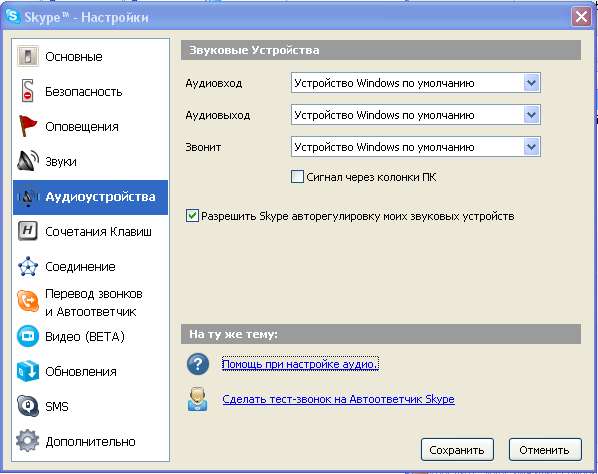Click the Сохранить button
Viewport: 598px width, 474px height.
click(457, 450)
